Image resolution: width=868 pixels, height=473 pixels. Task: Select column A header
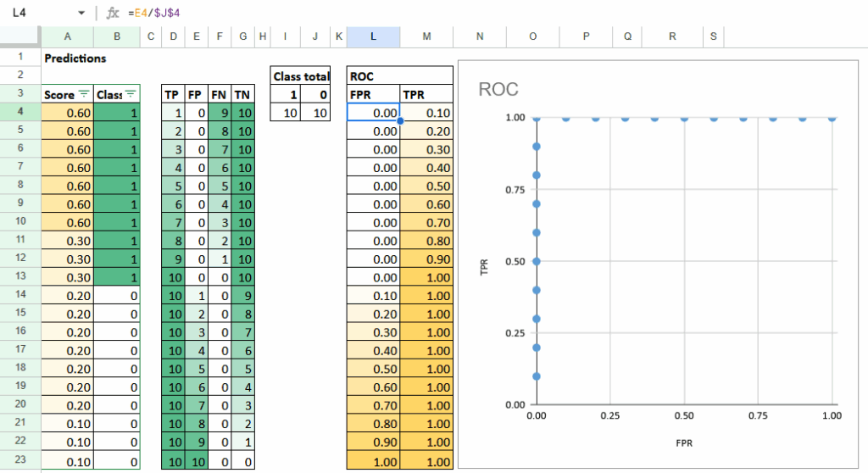pyautogui.click(x=67, y=36)
